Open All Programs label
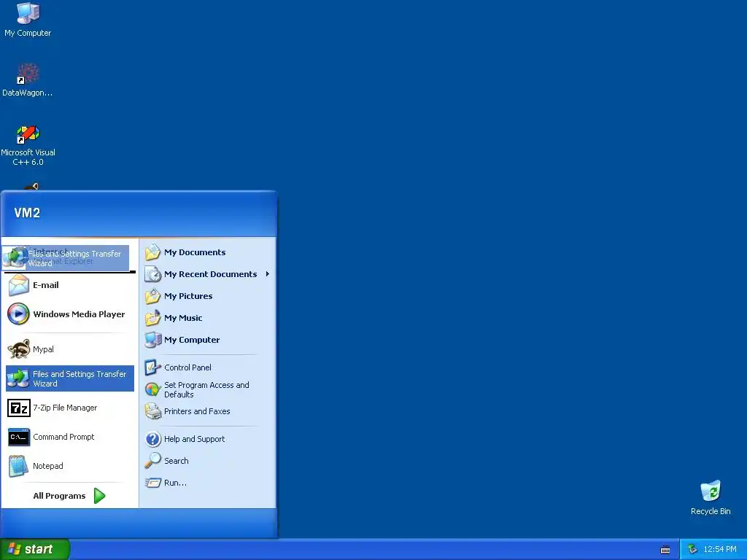Viewport: 747px width, 560px height. 59,496
